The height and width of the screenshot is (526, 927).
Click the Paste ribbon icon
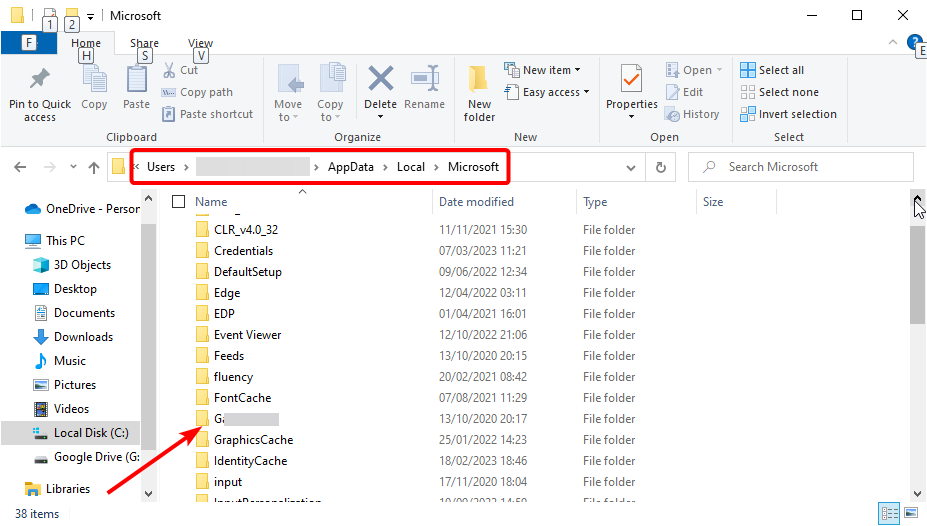point(137,79)
